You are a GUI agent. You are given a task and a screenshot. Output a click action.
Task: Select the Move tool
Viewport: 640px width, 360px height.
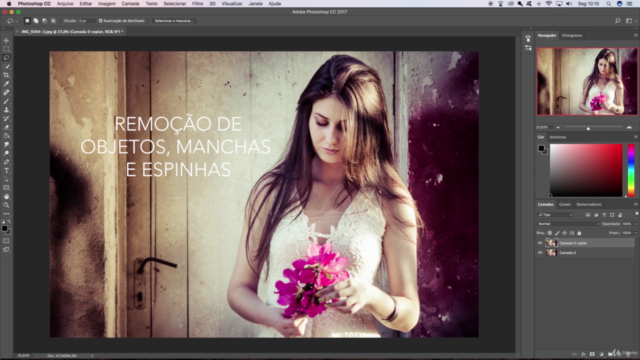6,40
